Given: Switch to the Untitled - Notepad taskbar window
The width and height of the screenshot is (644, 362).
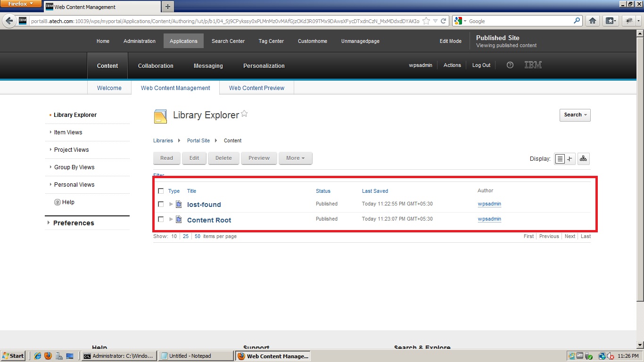Looking at the screenshot, I should [x=196, y=356].
